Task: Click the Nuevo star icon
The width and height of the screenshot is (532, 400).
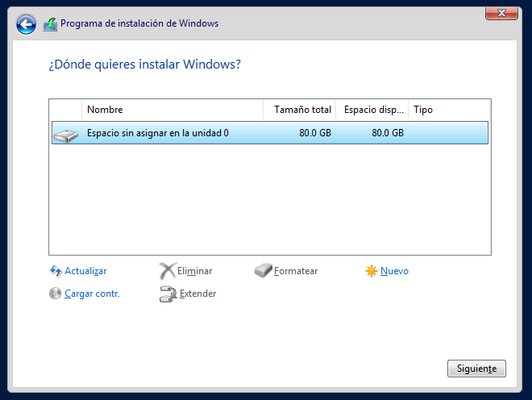Action: [371, 271]
